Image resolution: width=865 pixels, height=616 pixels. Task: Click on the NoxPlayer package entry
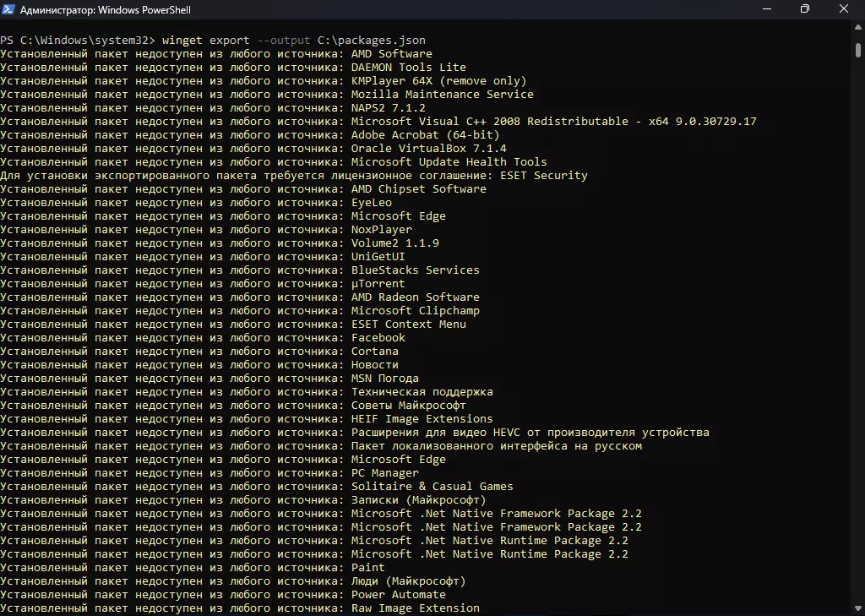381,230
